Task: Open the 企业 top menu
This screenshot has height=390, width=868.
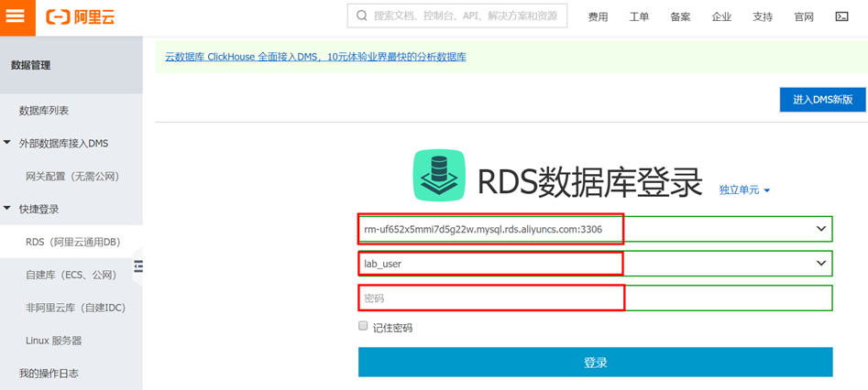Action: [x=721, y=17]
